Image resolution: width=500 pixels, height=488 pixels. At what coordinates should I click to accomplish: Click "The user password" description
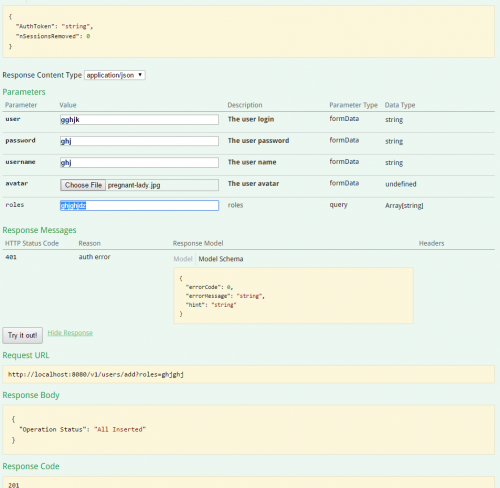tap(259, 141)
